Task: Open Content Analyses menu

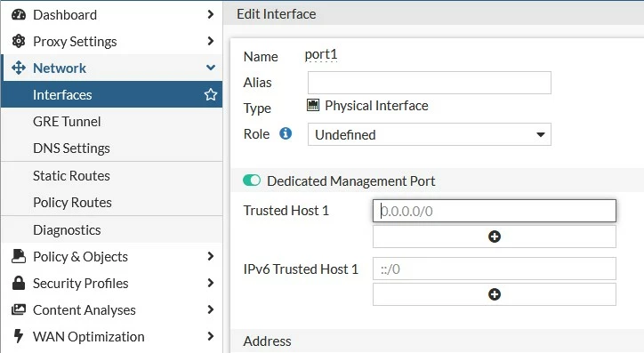Action: (112, 310)
